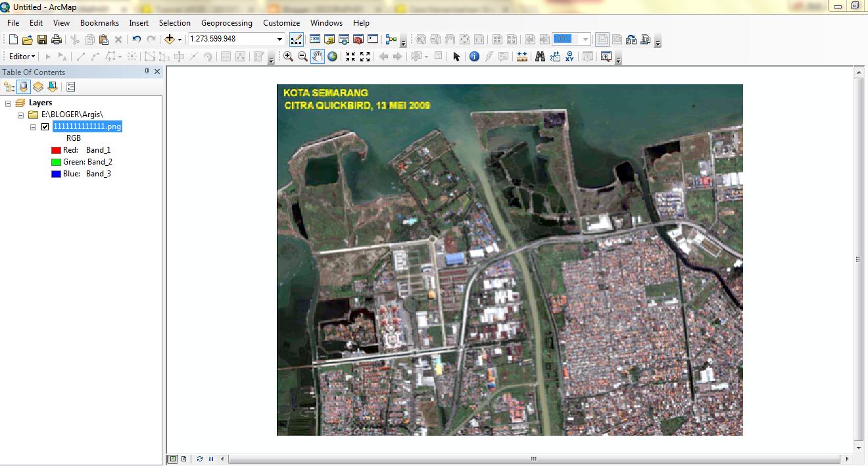This screenshot has width=868, height=466.
Task: Activate the Pan tool
Action: tap(317, 57)
